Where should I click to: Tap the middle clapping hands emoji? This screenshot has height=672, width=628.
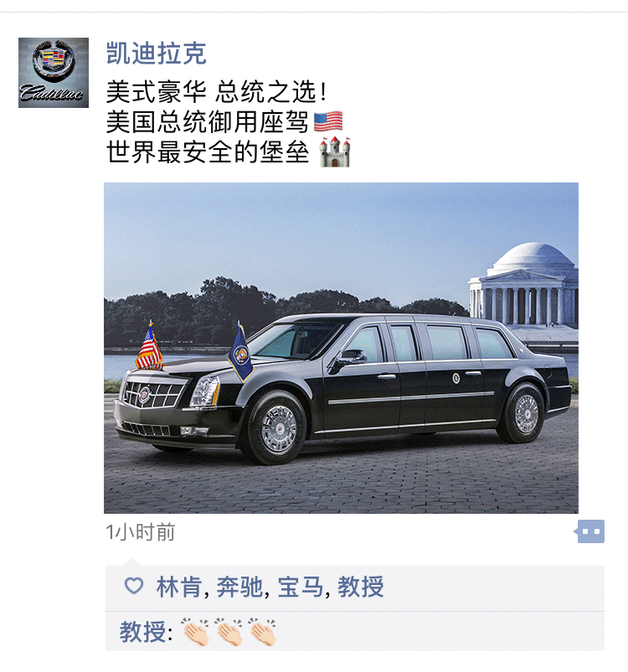[229, 632]
